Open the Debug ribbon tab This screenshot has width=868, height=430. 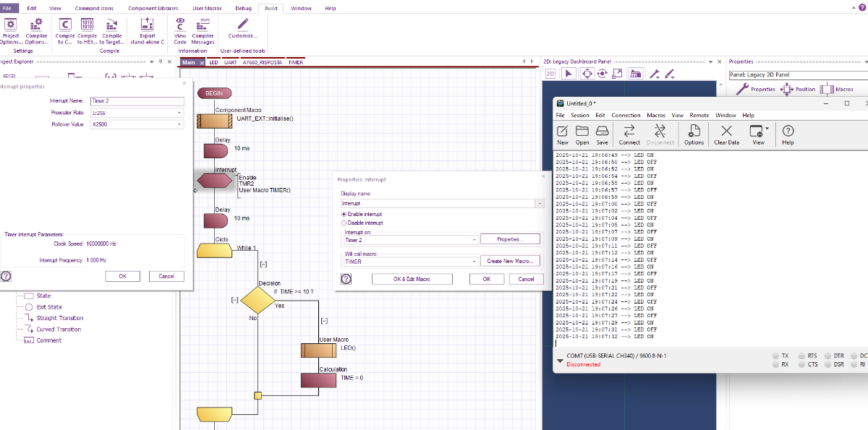coord(244,8)
